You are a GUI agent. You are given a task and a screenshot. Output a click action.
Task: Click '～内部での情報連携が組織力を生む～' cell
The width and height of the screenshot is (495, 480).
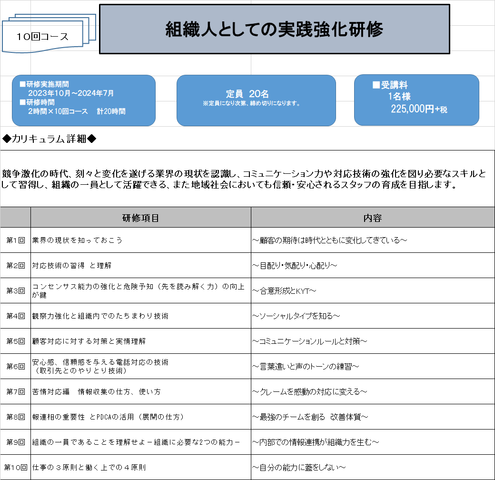pyautogui.click(x=373, y=442)
